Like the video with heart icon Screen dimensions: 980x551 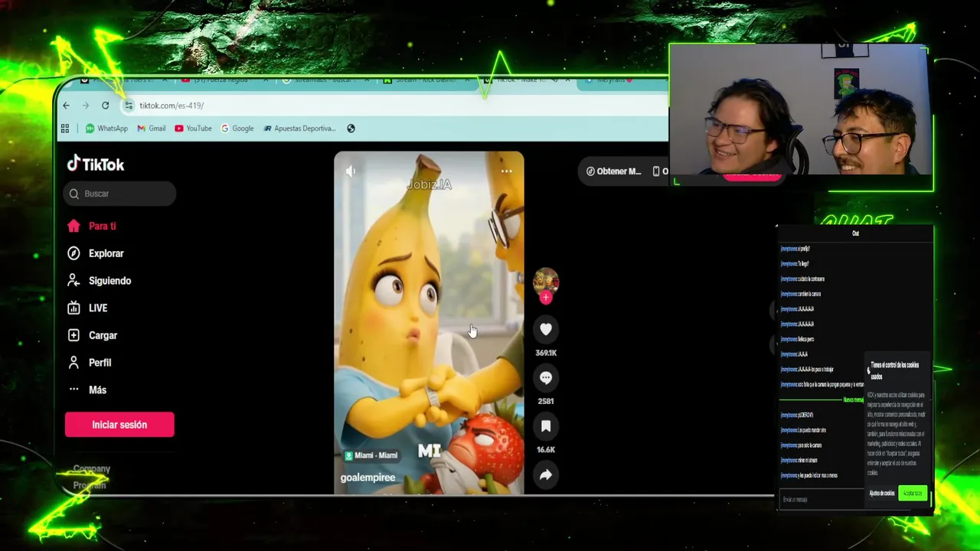click(x=546, y=329)
